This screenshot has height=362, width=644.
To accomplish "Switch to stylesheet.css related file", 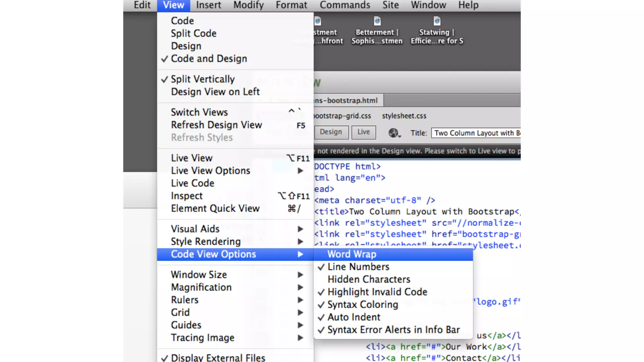I will click(x=404, y=116).
